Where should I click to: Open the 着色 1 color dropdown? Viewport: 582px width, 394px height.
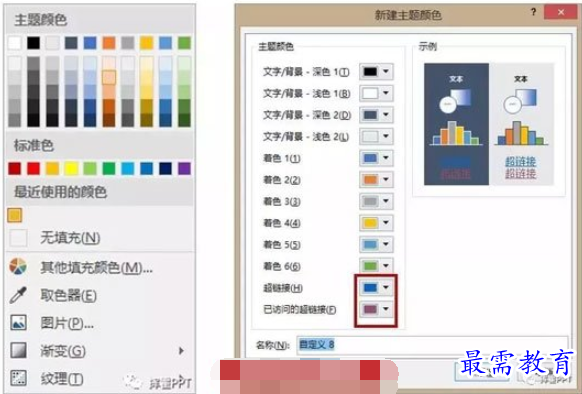tap(376, 158)
